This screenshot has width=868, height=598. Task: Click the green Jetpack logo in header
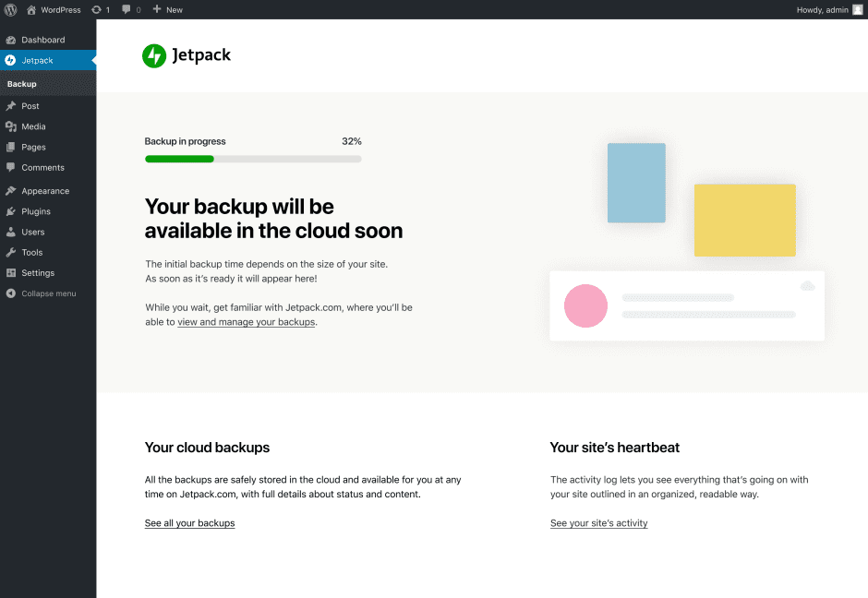154,56
